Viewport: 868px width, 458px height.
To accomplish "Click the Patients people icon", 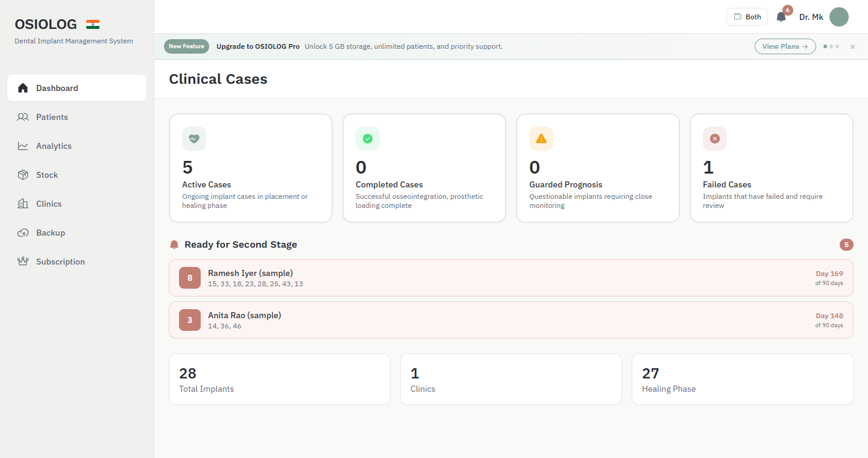I will pyautogui.click(x=23, y=117).
